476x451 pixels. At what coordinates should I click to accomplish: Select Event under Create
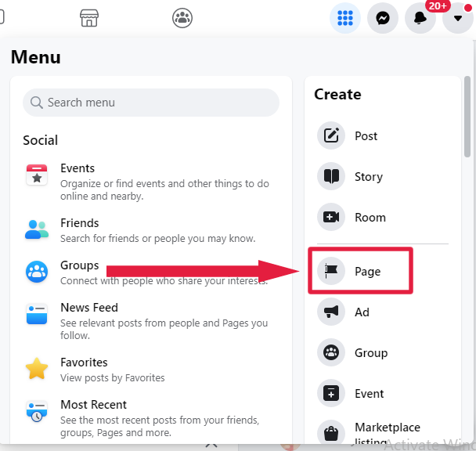point(370,394)
